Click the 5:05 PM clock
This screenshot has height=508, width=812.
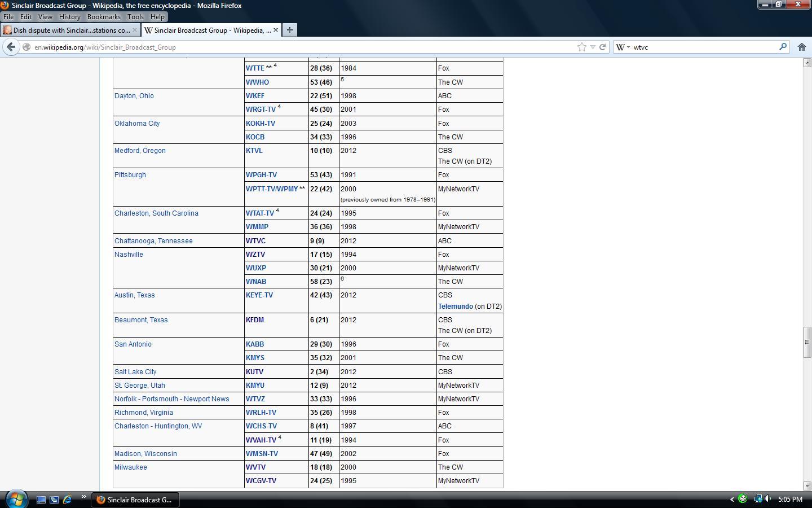point(790,500)
